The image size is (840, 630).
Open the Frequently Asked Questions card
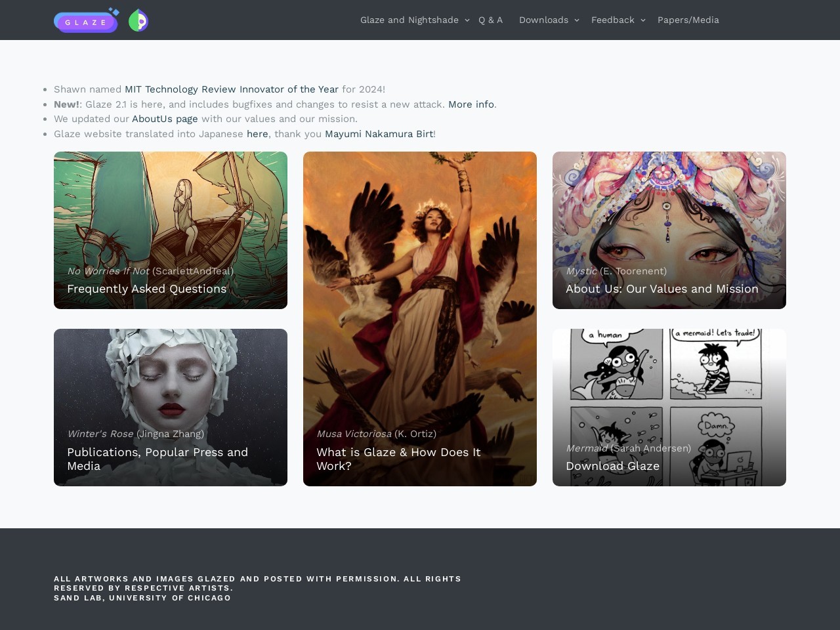(171, 230)
